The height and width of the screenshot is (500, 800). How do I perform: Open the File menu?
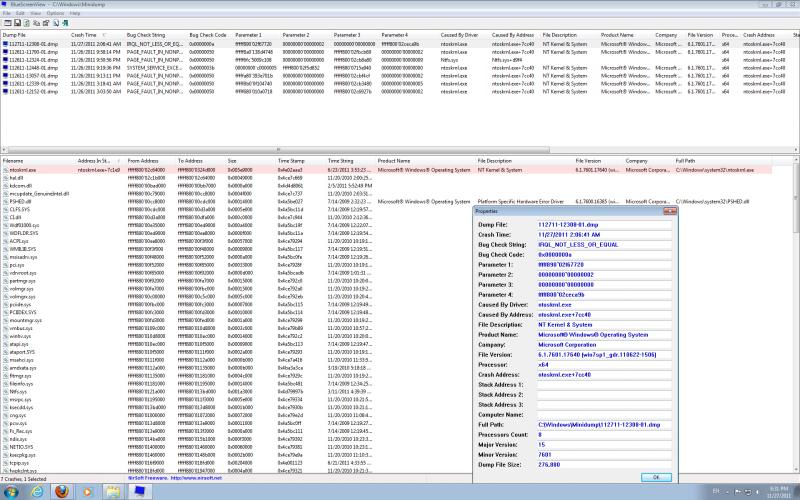pyautogui.click(x=6, y=13)
